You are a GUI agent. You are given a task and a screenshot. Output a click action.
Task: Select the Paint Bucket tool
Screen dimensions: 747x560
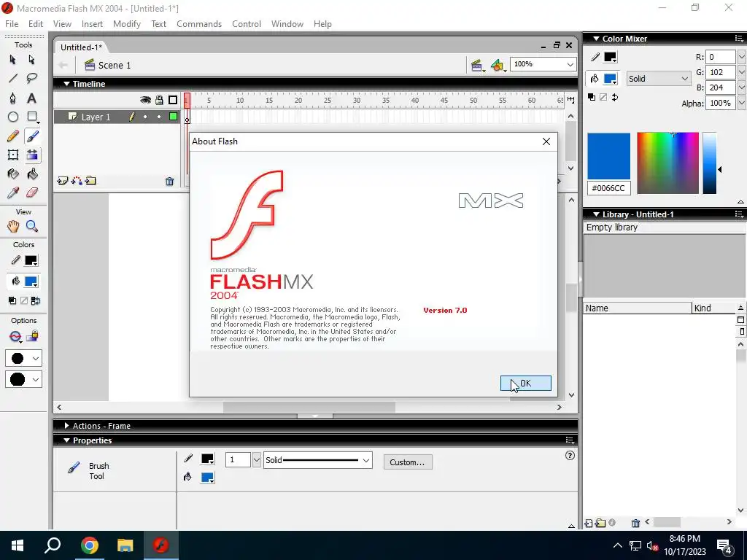click(x=32, y=174)
